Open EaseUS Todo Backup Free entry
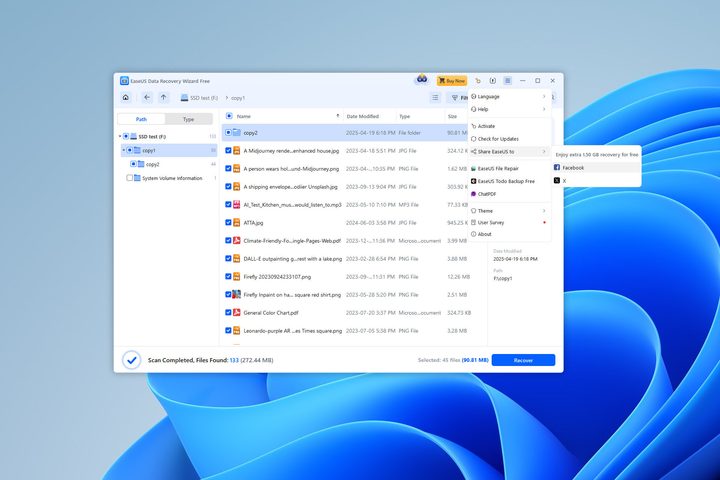Image resolution: width=720 pixels, height=480 pixels. 509,181
